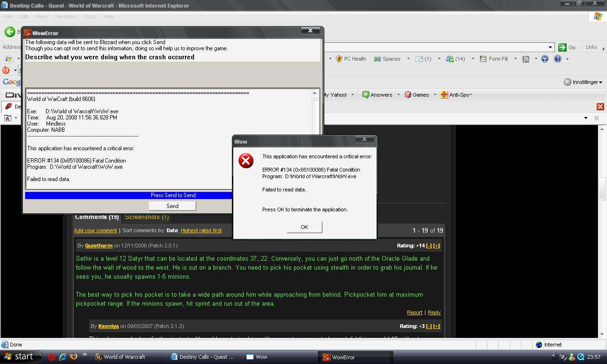607x364 pixels.
Task: Expand the mail (1) dropdown arrow
Action: pyautogui.click(x=439, y=59)
